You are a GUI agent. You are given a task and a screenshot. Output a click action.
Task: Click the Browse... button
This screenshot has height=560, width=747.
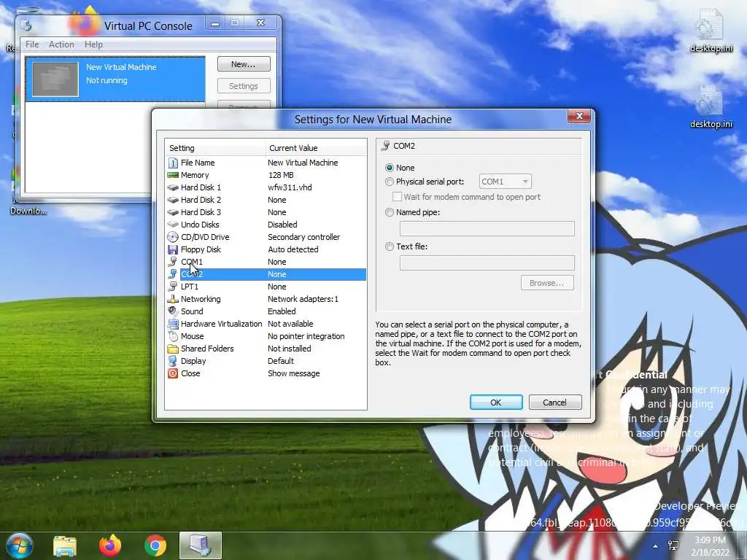tap(547, 283)
